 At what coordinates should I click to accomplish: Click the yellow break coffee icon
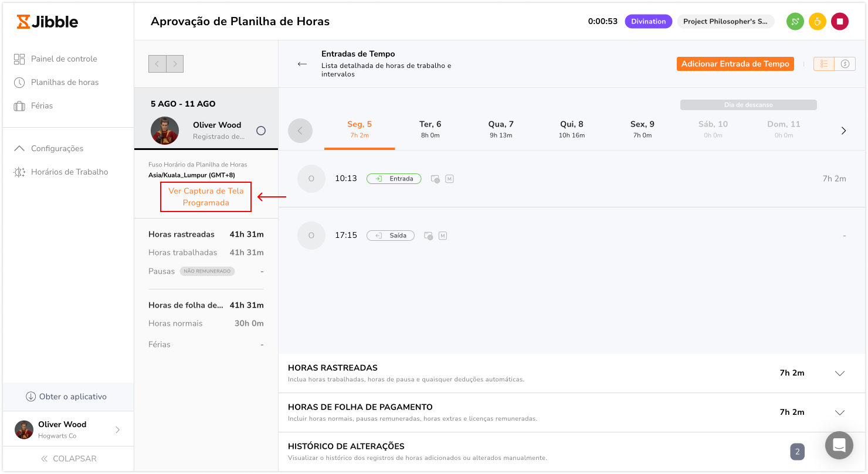pyautogui.click(x=817, y=22)
